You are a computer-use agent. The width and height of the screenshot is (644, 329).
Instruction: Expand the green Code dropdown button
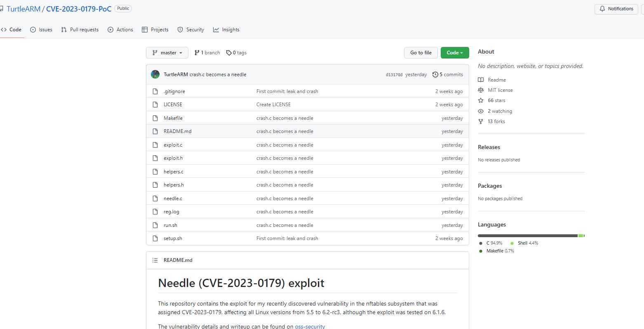[x=455, y=53]
